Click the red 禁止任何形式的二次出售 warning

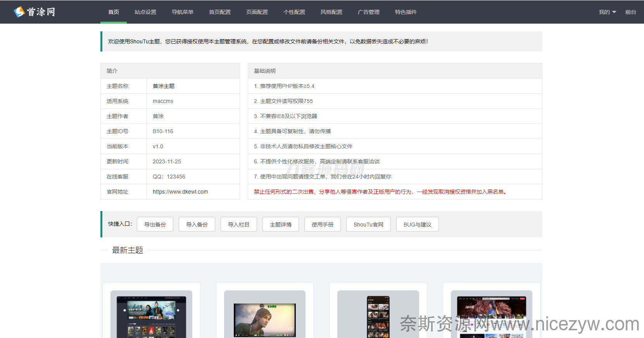tap(380, 192)
